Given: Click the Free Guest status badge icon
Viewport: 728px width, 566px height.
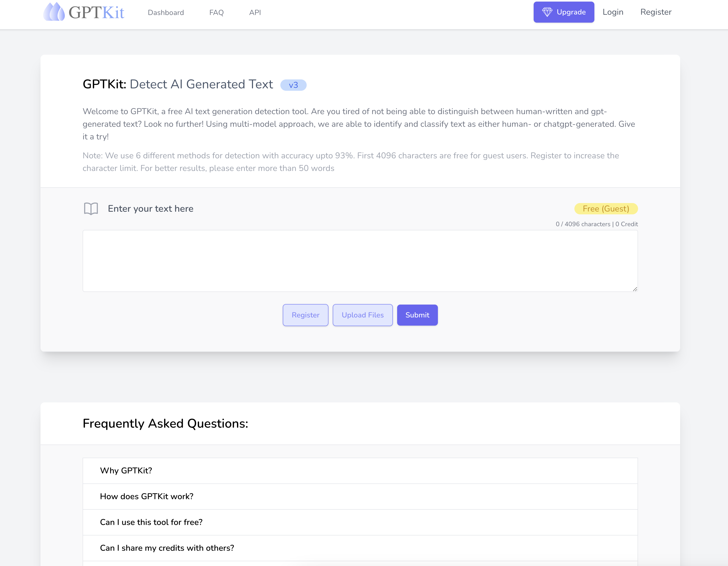Looking at the screenshot, I should point(606,209).
